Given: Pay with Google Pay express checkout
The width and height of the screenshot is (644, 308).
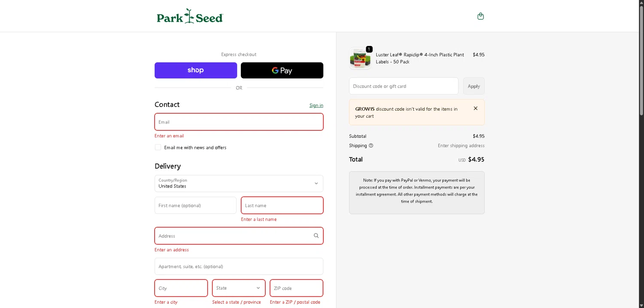Looking at the screenshot, I should pyautogui.click(x=282, y=70).
